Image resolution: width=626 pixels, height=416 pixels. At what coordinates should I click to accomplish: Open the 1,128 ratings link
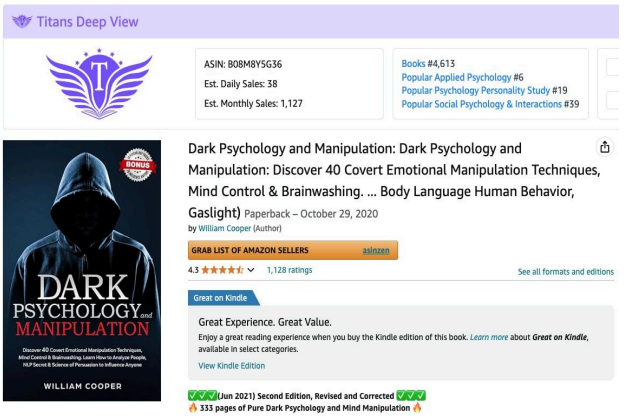pyautogui.click(x=289, y=270)
